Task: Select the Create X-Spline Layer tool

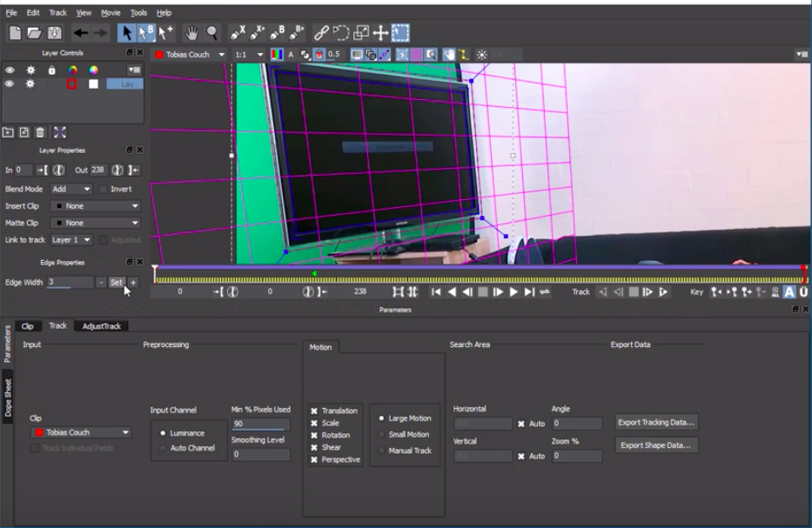Action: (x=238, y=33)
